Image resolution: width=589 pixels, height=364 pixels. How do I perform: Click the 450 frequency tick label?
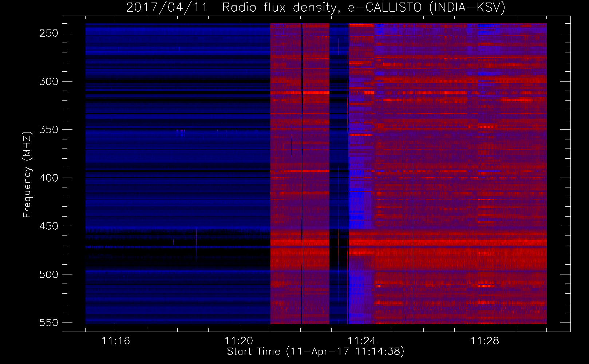(x=48, y=226)
